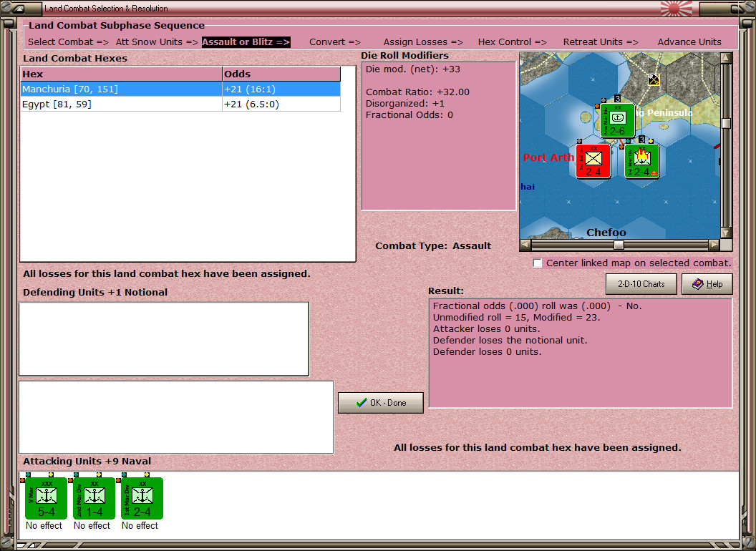Click the Select Combat subphase step
This screenshot has width=756, height=551.
coord(68,42)
